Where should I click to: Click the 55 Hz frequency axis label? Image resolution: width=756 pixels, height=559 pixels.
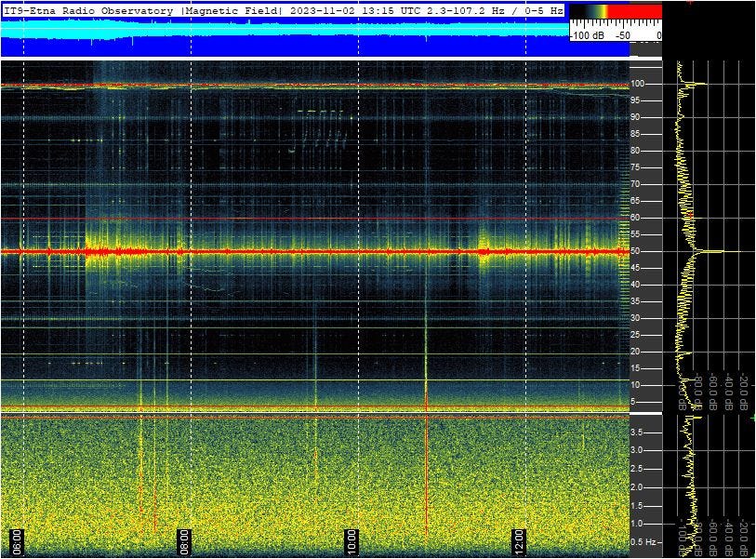click(x=635, y=234)
